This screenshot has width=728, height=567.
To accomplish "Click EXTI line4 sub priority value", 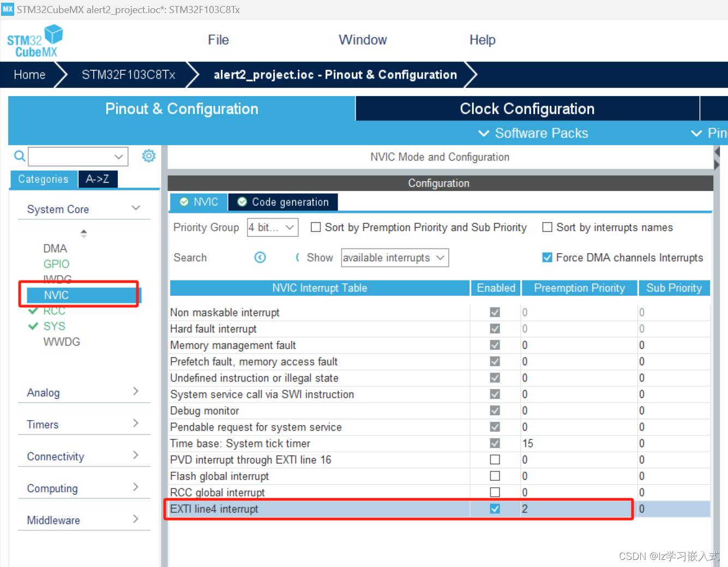I will click(x=674, y=509).
